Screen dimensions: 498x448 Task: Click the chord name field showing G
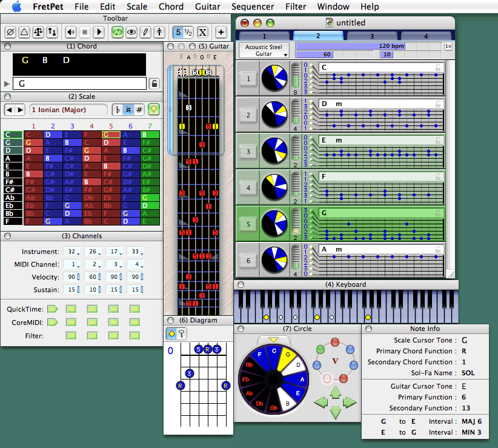[x=79, y=84]
